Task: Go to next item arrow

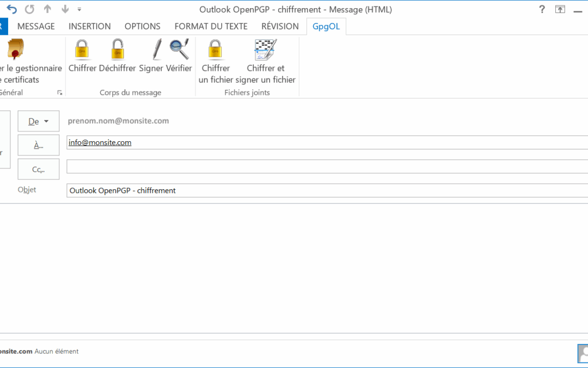Action: pyautogui.click(x=65, y=9)
